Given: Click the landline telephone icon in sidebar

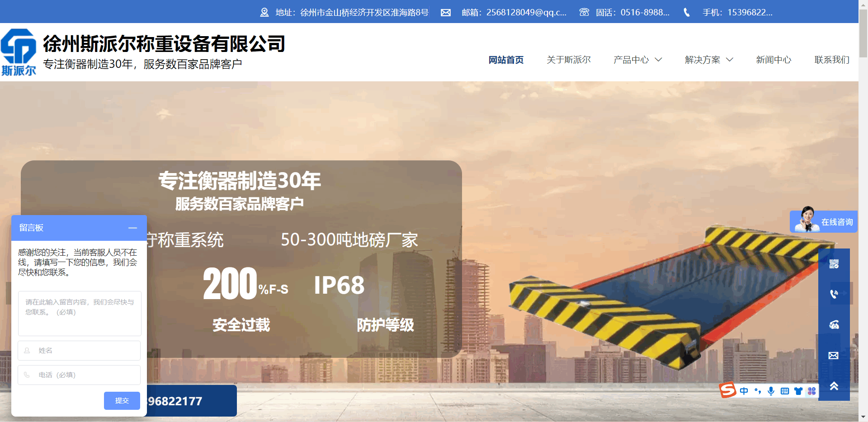Looking at the screenshot, I should (x=834, y=324).
